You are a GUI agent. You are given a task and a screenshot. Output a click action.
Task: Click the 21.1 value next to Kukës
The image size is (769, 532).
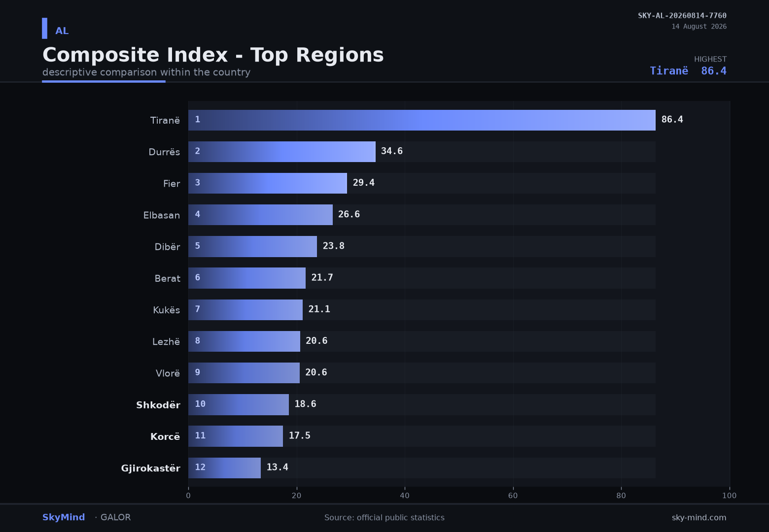[x=319, y=309]
